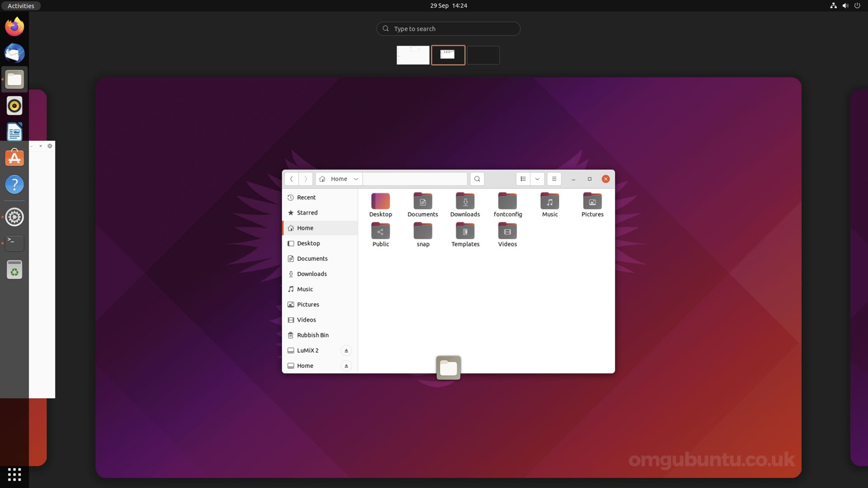Open the Downloads sidebar entry
The image size is (868, 488).
tap(311, 274)
